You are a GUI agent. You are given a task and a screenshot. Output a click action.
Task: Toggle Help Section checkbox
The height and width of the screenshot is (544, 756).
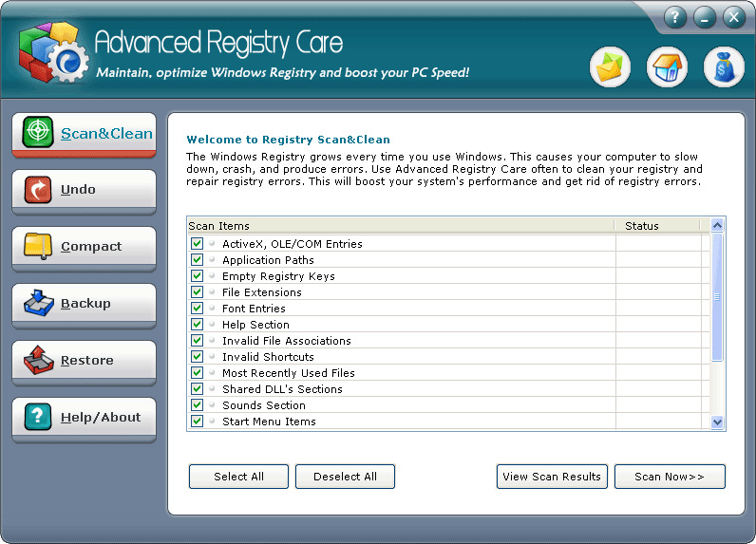[197, 325]
